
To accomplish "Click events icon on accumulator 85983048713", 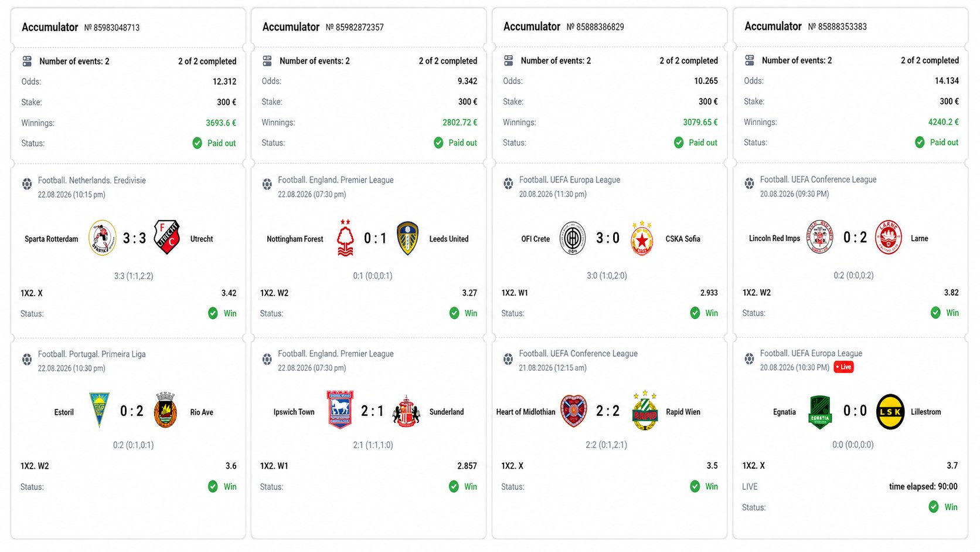I will [x=27, y=61].
